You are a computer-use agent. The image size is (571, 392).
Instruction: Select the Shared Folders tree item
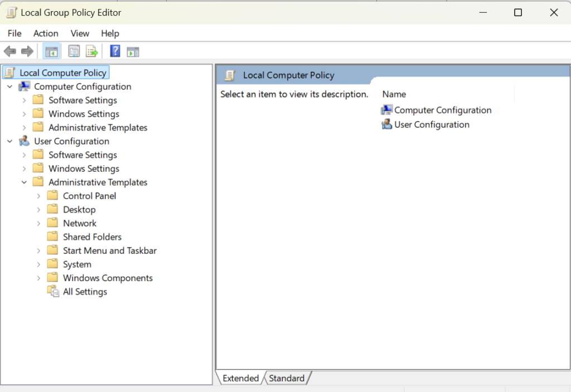(92, 237)
